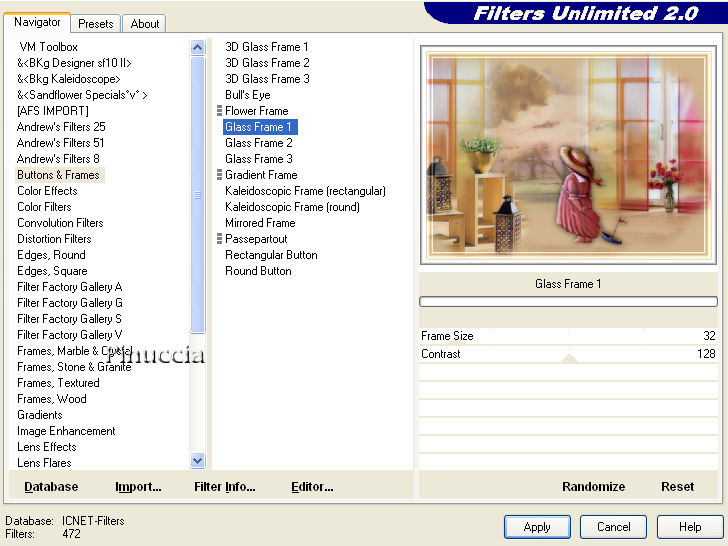The image size is (728, 546).
Task: Choose Glass Frame 1 filter
Action: click(259, 127)
